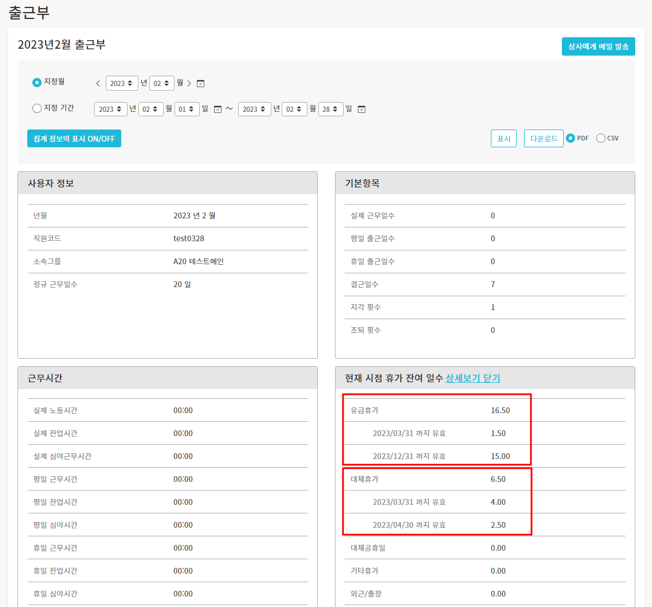Open month dropdown in 지정월 row
The height and width of the screenshot is (607, 652).
click(x=161, y=84)
